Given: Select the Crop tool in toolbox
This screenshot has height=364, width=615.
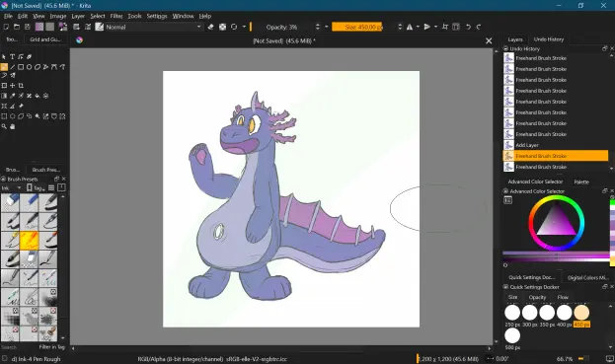Looking at the screenshot, I should [x=21, y=86].
